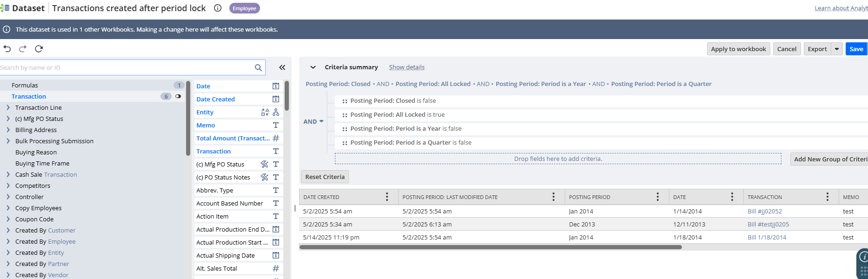Click the Reset Criteria button
Screen dimensions: 868x279
click(325, 177)
